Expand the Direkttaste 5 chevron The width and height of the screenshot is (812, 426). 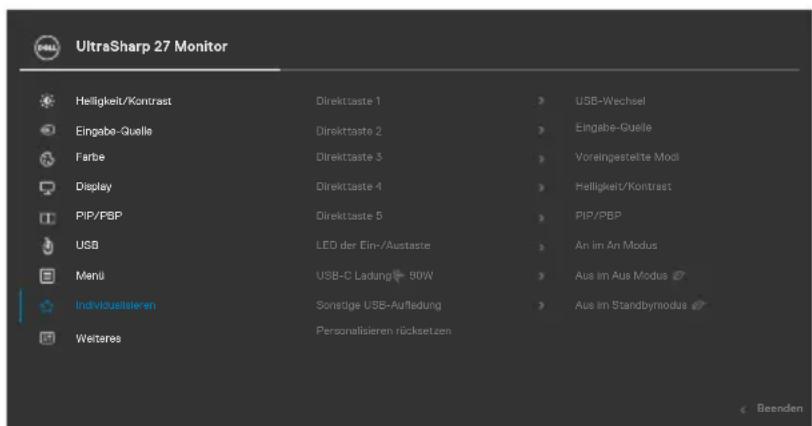541,218
